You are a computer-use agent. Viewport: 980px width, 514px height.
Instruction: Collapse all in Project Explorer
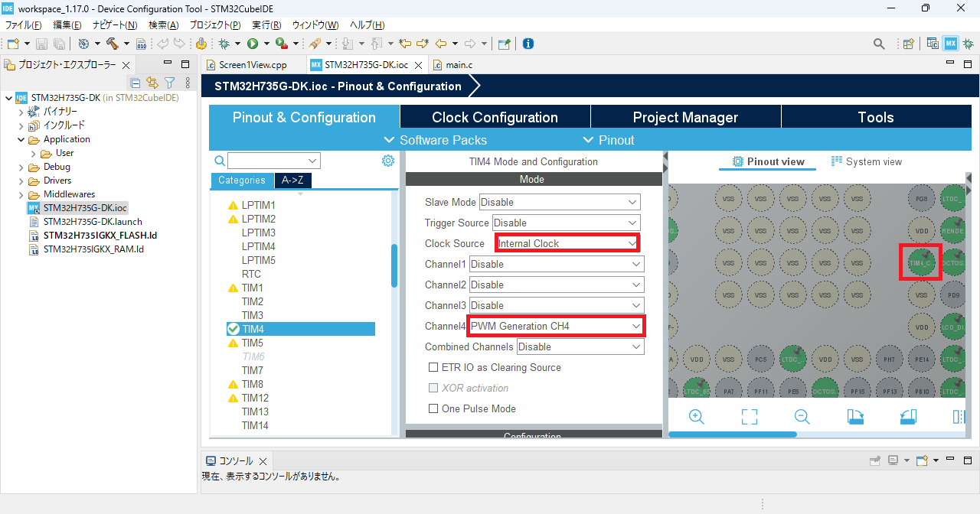coord(136,83)
